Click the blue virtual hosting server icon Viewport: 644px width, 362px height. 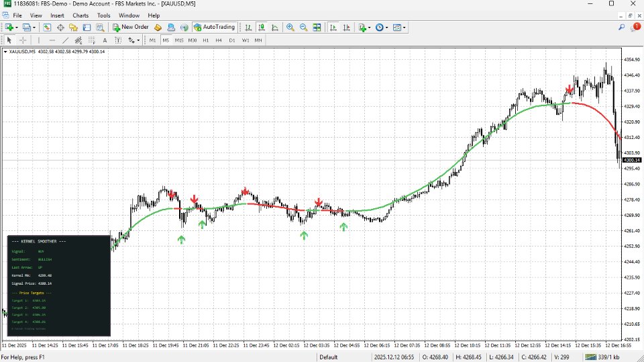point(171,27)
